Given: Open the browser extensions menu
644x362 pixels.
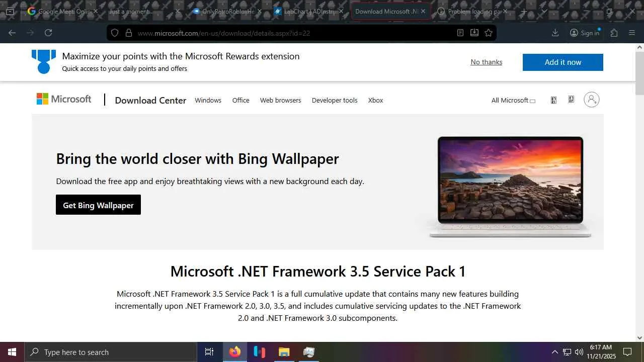Looking at the screenshot, I should coord(614,33).
